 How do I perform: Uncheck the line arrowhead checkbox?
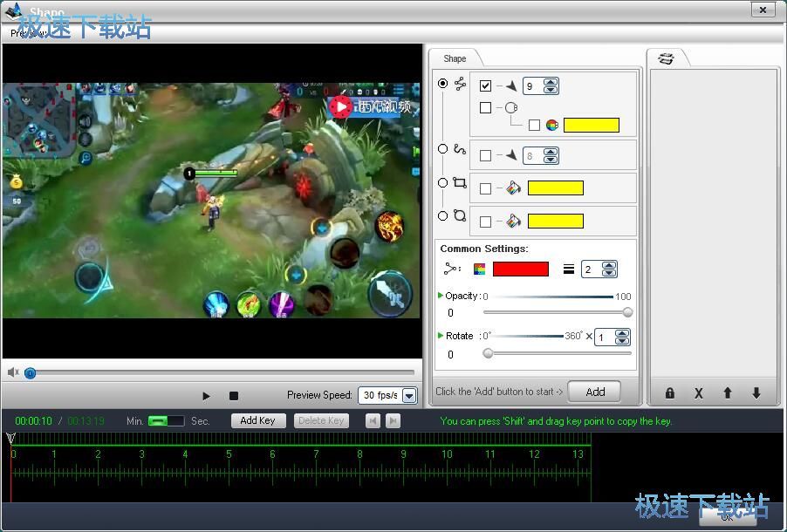[x=485, y=85]
